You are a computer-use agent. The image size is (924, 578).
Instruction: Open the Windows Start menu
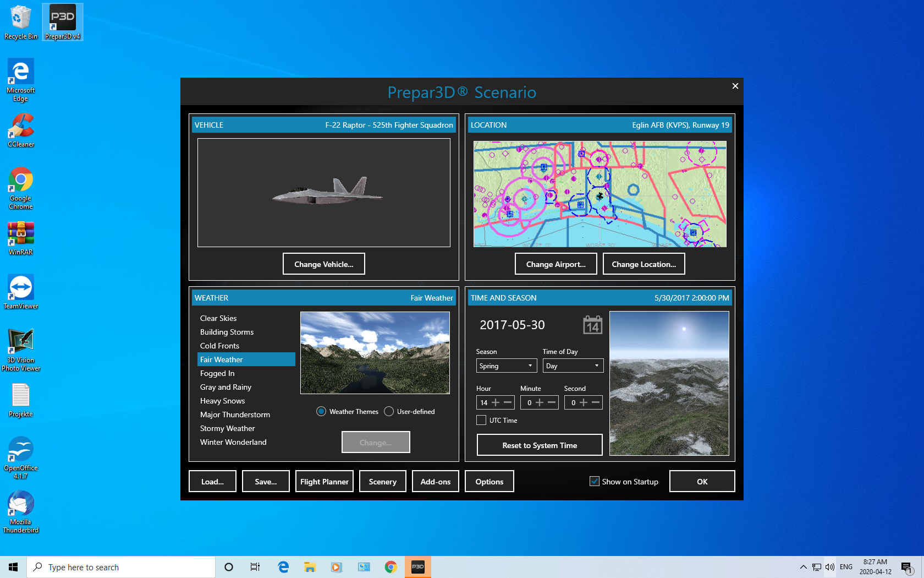[13, 567]
